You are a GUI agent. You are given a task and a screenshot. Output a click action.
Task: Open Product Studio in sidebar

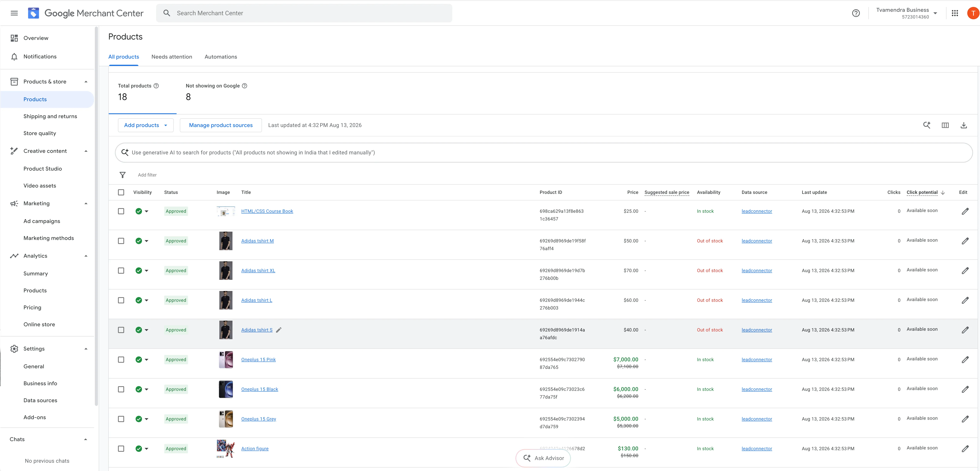[x=43, y=169]
